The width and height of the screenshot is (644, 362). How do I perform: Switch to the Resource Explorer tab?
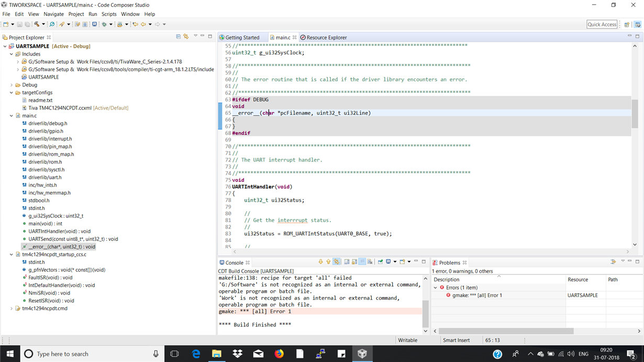[x=326, y=38]
